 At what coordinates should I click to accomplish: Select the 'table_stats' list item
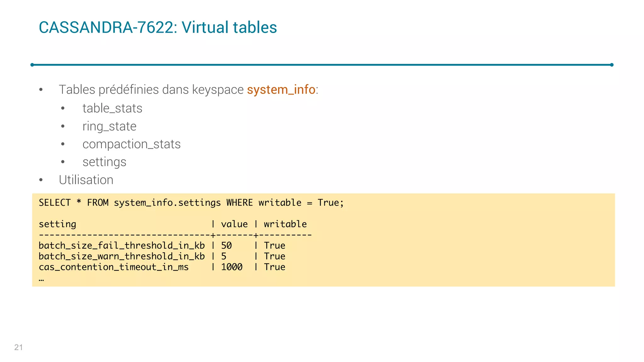pyautogui.click(x=112, y=108)
